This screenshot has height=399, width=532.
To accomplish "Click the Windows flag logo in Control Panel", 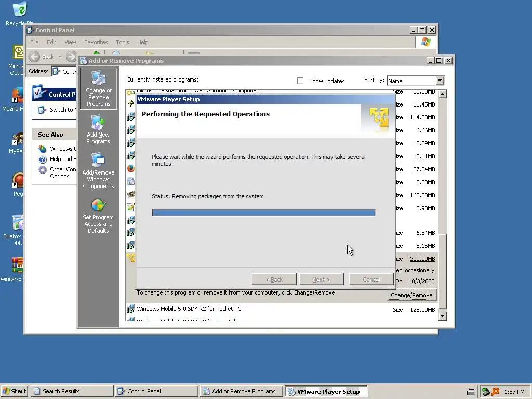I will 426,42.
